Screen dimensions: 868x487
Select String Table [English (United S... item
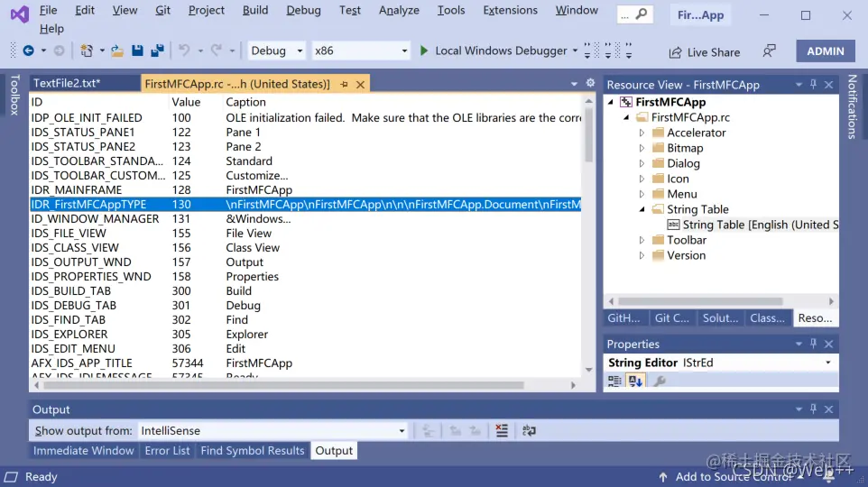(x=753, y=225)
